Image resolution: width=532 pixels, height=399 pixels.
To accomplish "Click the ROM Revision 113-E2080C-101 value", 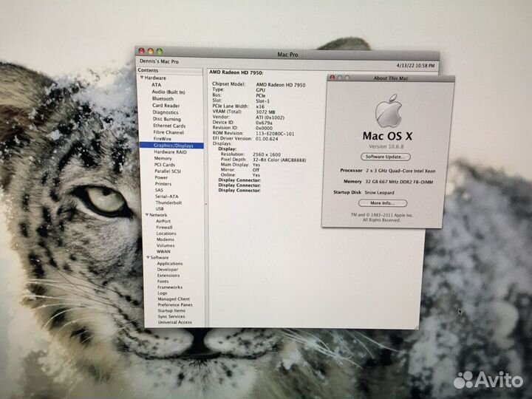I will pyautogui.click(x=275, y=134).
